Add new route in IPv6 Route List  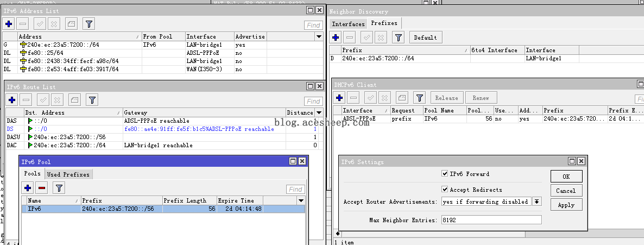(12, 100)
